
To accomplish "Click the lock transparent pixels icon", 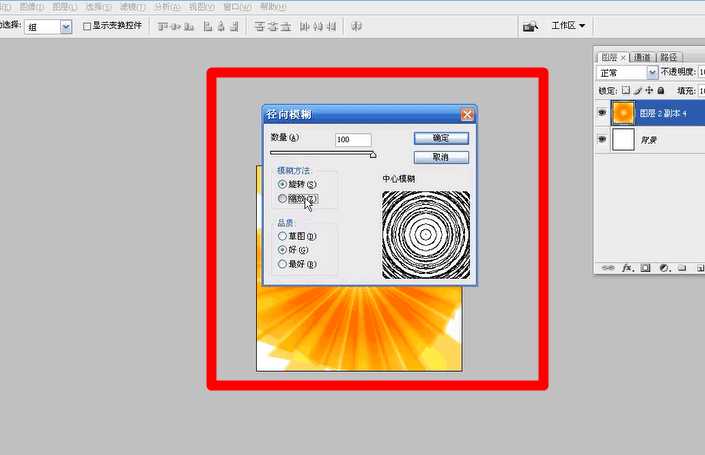I will click(x=625, y=90).
